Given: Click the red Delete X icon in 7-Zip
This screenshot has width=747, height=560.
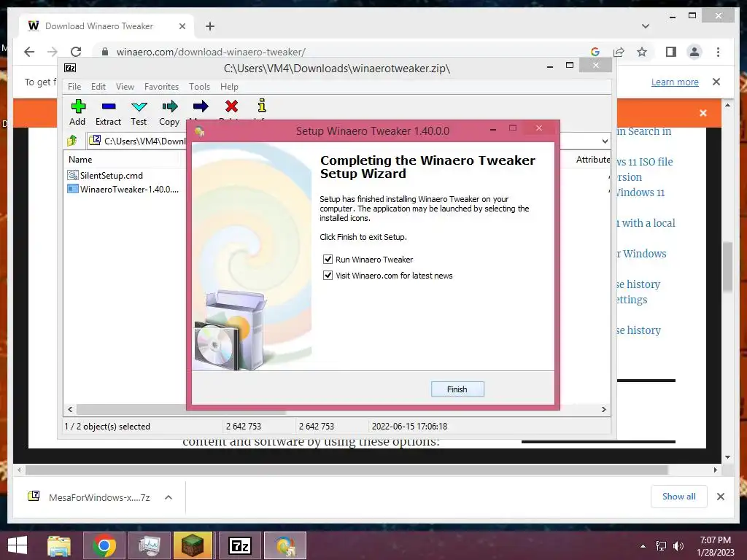Looking at the screenshot, I should (x=231, y=106).
